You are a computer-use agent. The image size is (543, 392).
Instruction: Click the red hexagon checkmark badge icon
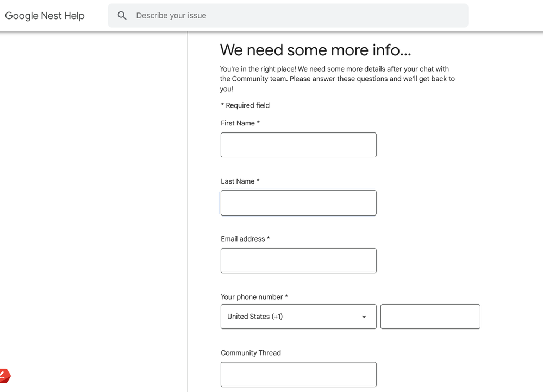click(x=4, y=376)
